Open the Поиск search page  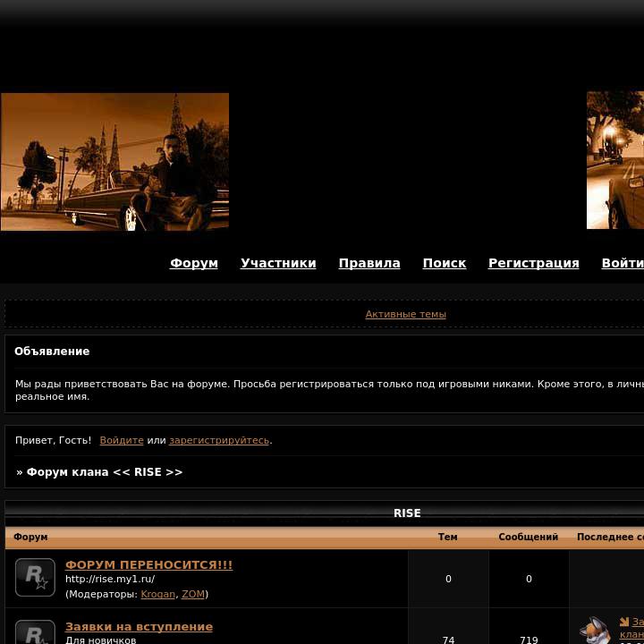[445, 263]
